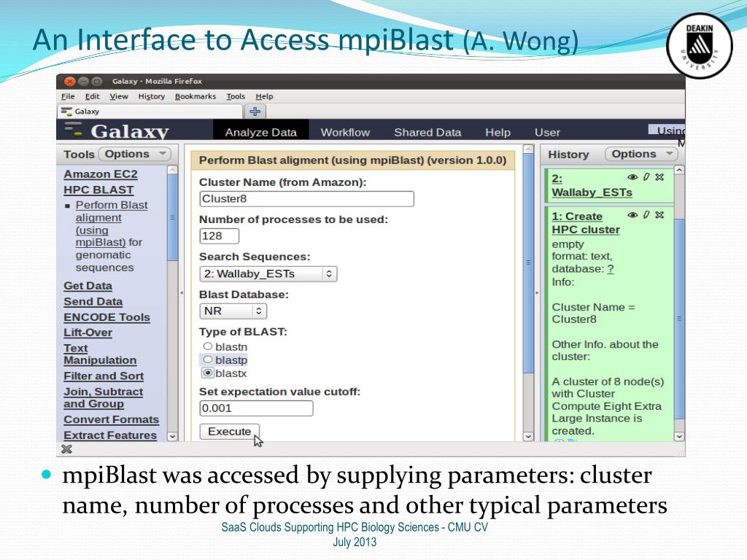Click the database ? link in history

(611, 269)
